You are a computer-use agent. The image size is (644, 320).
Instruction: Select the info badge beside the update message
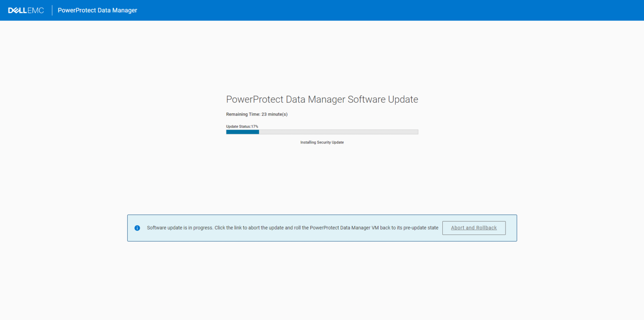pyautogui.click(x=137, y=228)
